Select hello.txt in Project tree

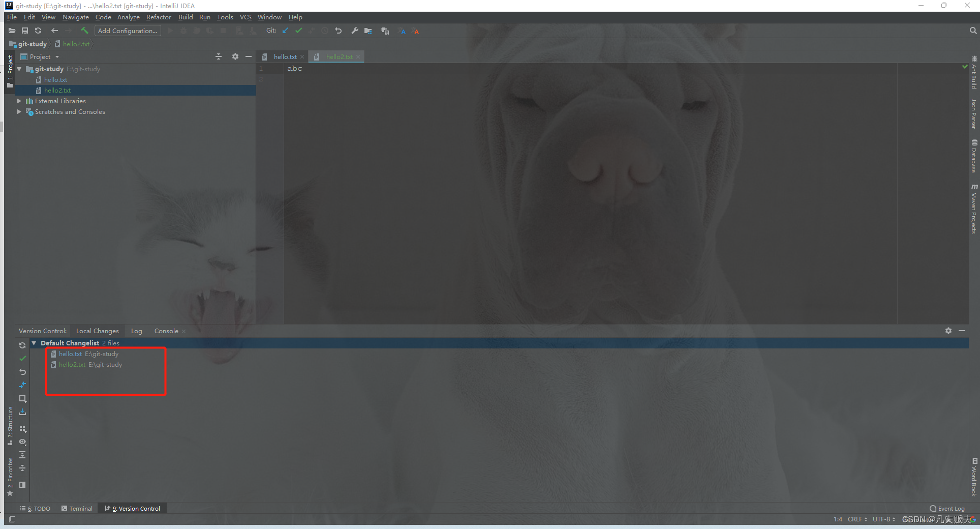(55, 80)
